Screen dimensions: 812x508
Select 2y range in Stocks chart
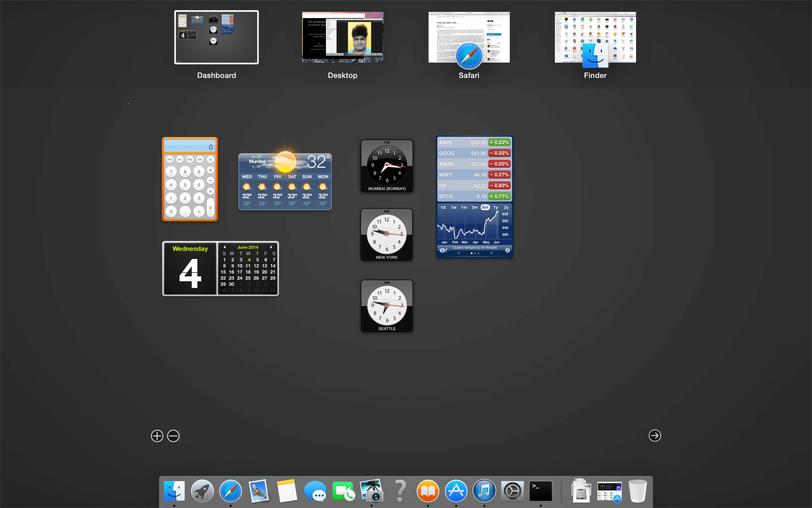point(506,207)
